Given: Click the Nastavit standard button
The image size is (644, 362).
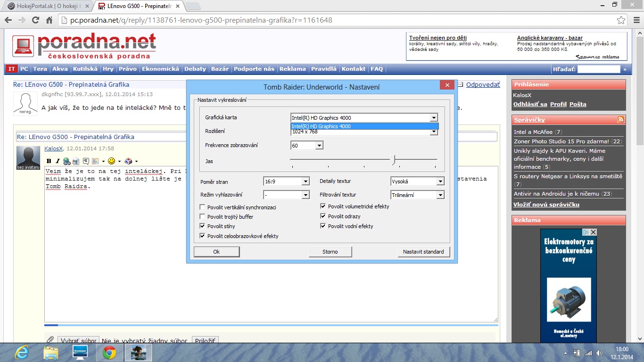Looking at the screenshot, I should pyautogui.click(x=423, y=252).
